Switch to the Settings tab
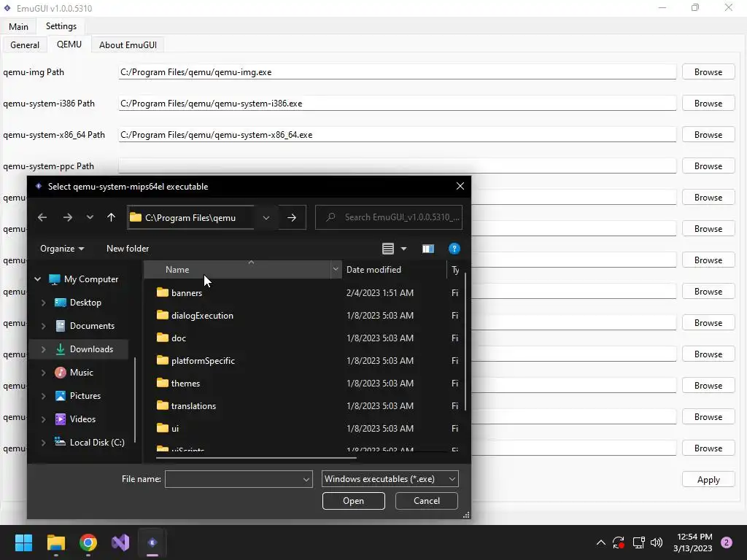This screenshot has width=747, height=560. tap(61, 26)
